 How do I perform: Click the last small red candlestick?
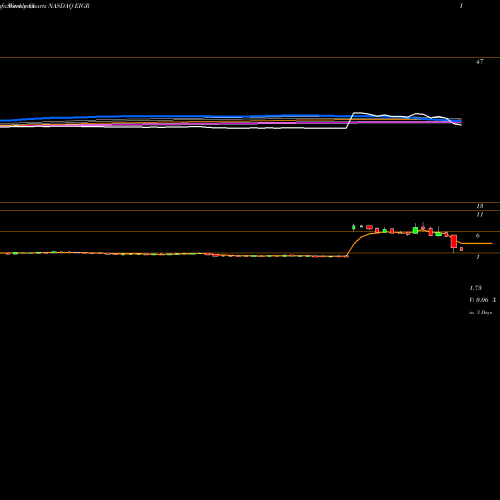point(462,249)
